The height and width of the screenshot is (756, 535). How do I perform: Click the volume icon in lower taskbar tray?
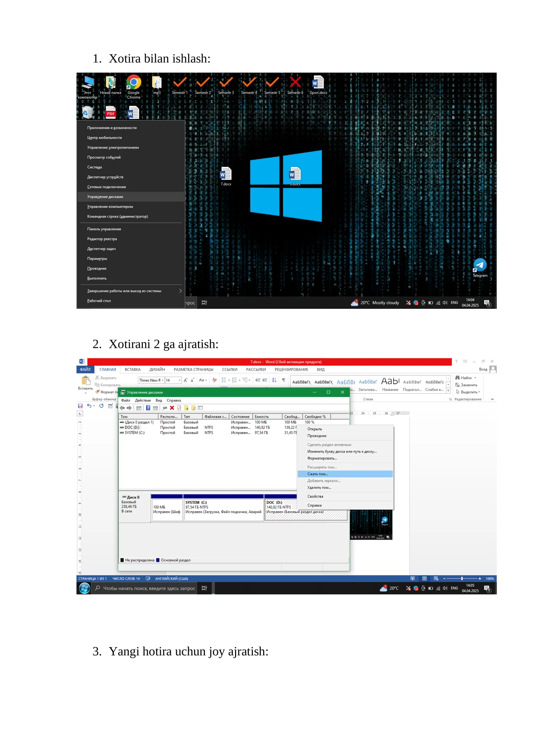[x=445, y=588]
